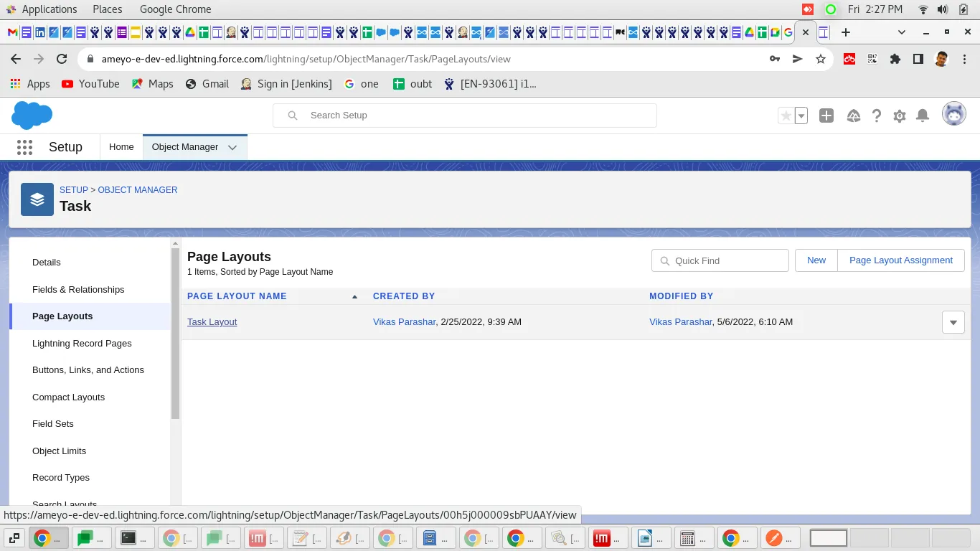This screenshot has height=551, width=980.
Task: Open the Chrome extensions puzzle icon
Action: click(895, 59)
